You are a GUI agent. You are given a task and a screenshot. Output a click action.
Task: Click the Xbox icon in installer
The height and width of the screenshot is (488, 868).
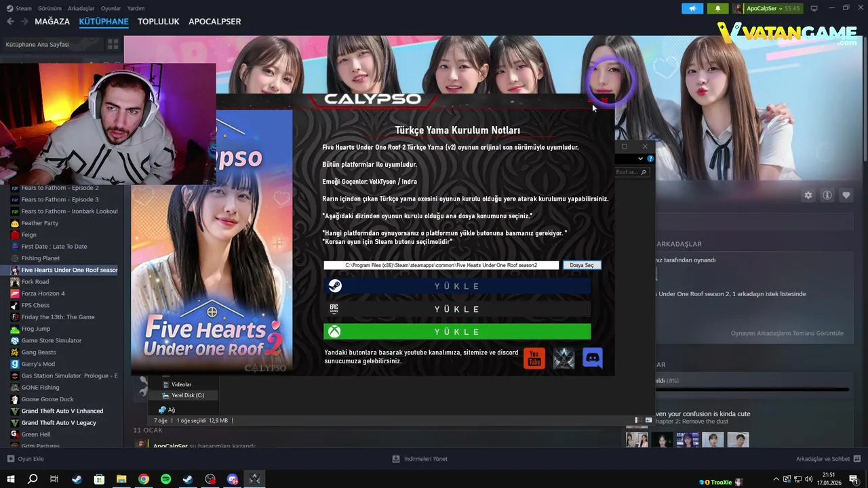point(334,331)
